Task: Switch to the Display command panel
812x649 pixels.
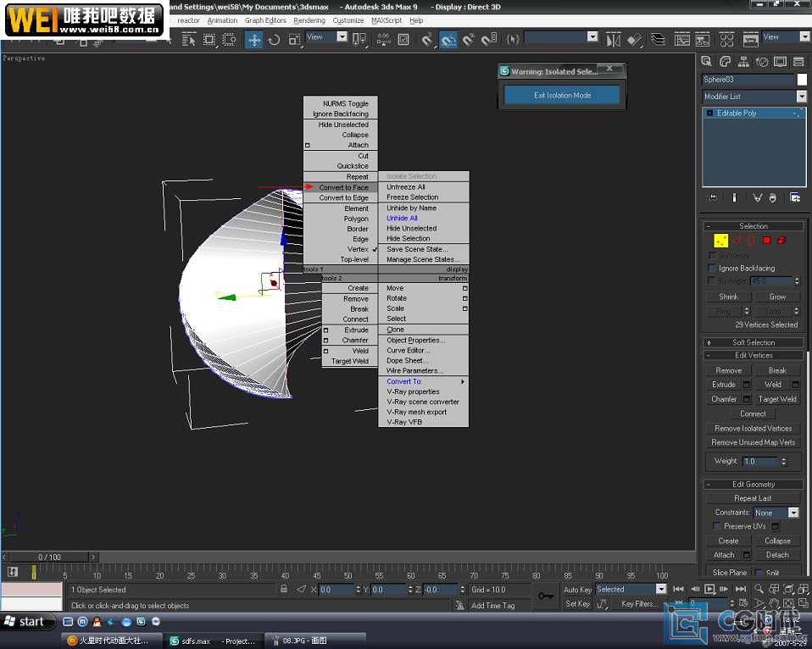Action: pyautogui.click(x=780, y=62)
